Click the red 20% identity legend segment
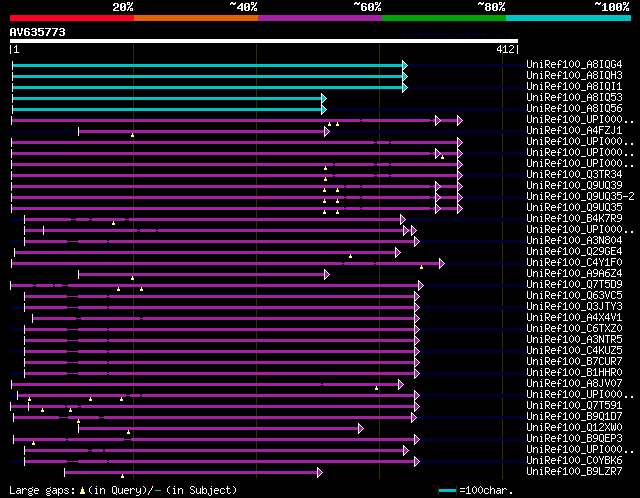This screenshot has width=640, height=498. click(x=72, y=18)
